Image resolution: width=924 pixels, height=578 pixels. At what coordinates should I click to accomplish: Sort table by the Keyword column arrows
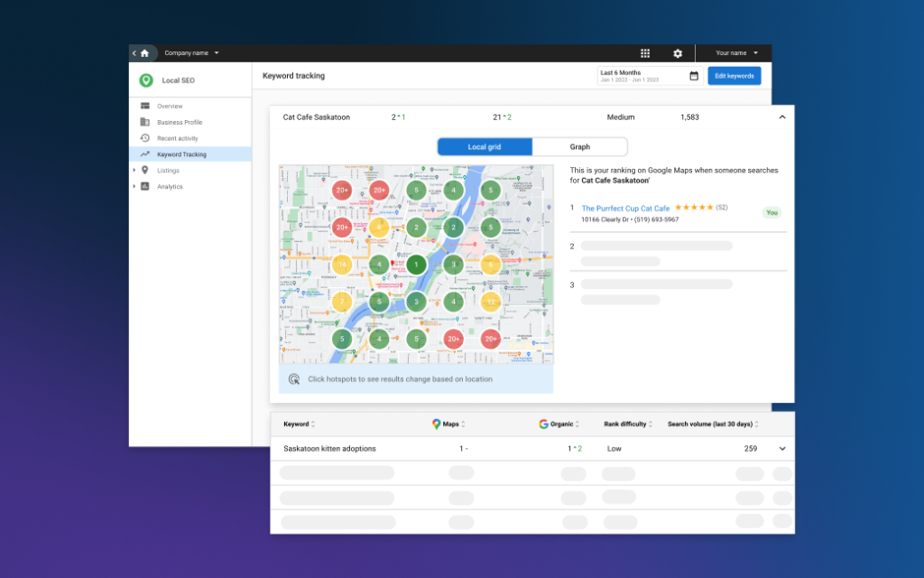(x=313, y=424)
